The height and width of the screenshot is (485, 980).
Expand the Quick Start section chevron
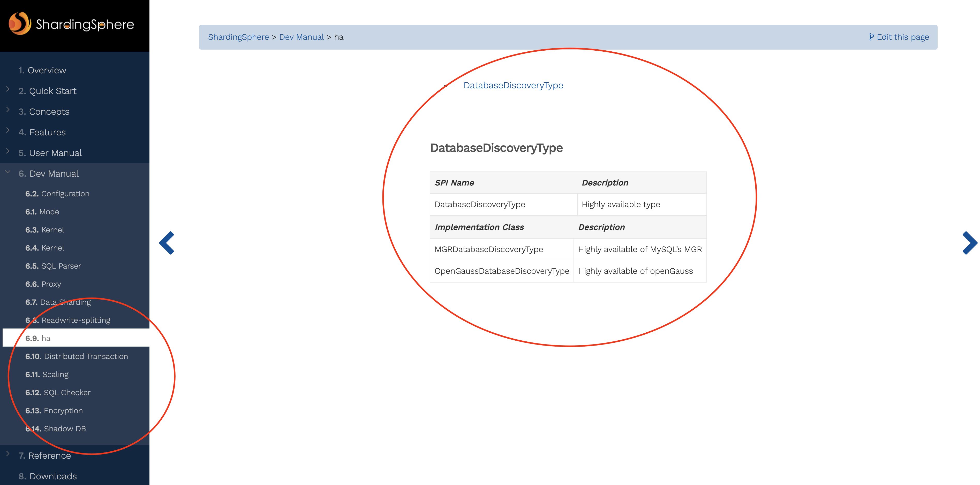click(8, 89)
